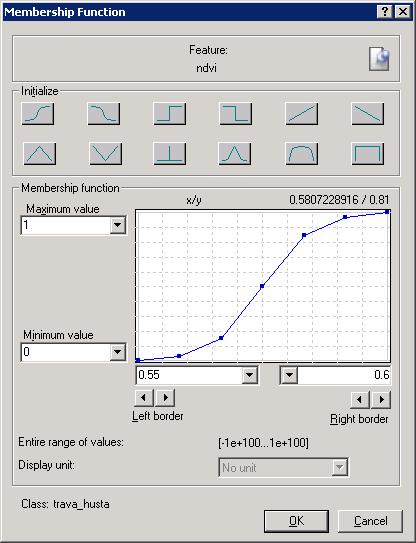
Task: Increase the left border with right arrow
Action: point(165,398)
